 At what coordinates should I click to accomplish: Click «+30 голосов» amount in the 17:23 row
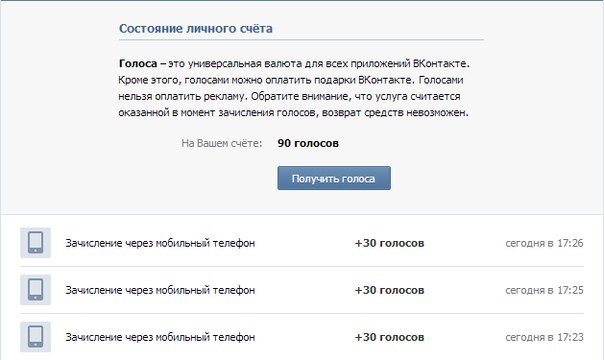(x=389, y=337)
